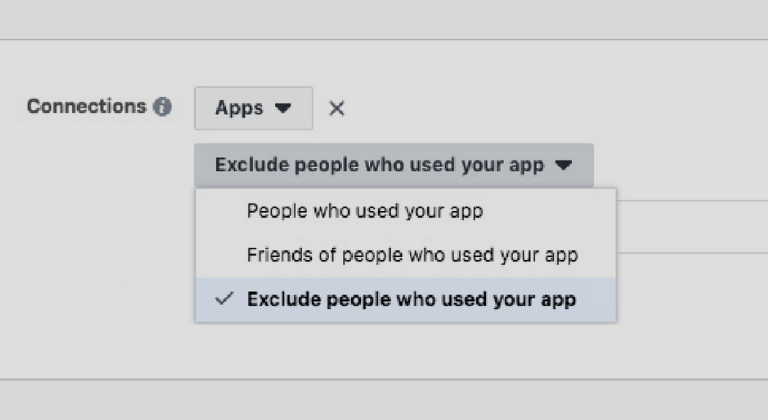
Task: Click the caret arrow inside Apps button
Action: pyautogui.click(x=283, y=108)
